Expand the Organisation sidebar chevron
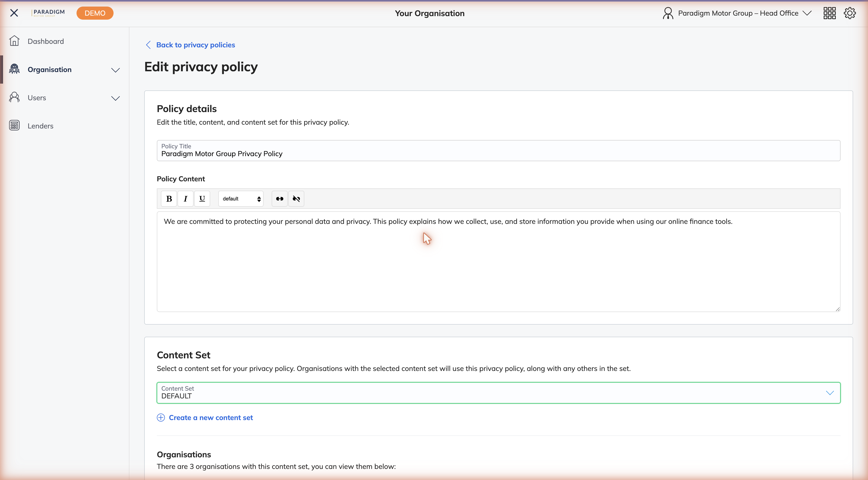 116,70
